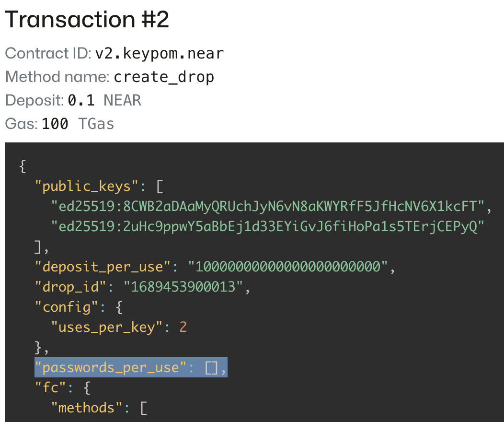
Task: Click the deposit_per_use value string of zeros
Action: pyautogui.click(x=287, y=267)
